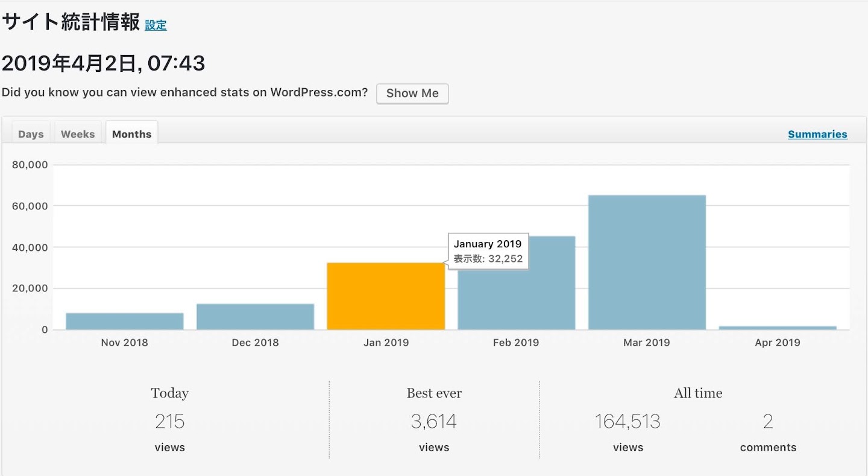
Task: Click the All time heading
Action: [698, 393]
